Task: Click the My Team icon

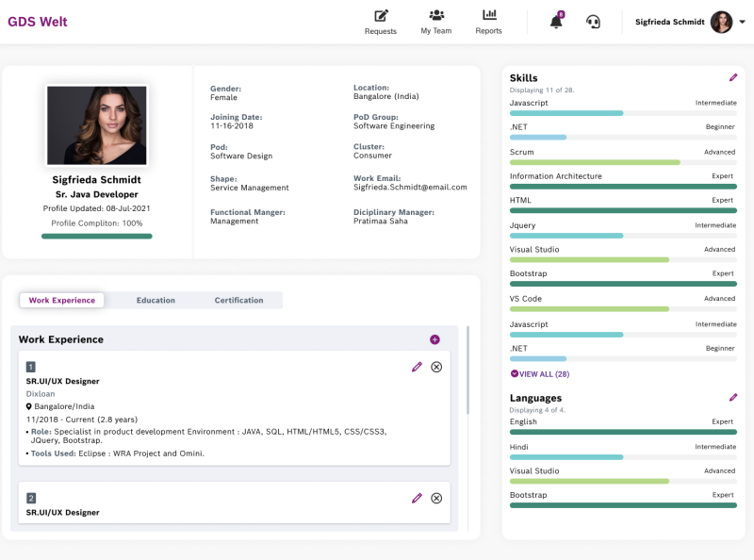Action: point(436,16)
